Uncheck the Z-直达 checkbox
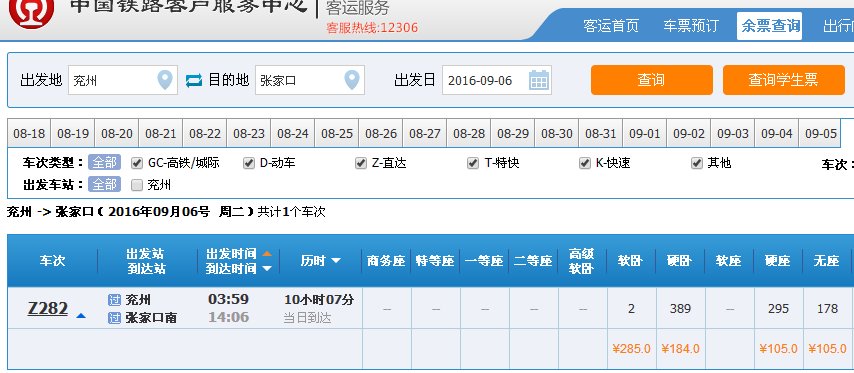Image resolution: width=854 pixels, height=373 pixels. tap(361, 163)
